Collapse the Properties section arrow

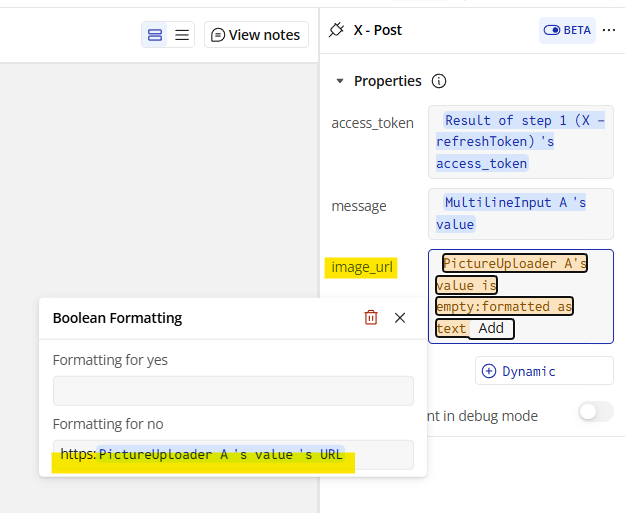tap(340, 81)
